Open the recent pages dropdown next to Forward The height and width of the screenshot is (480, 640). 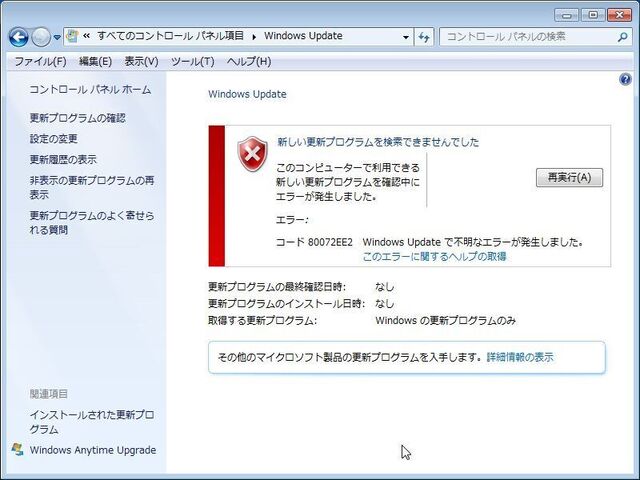(57, 38)
